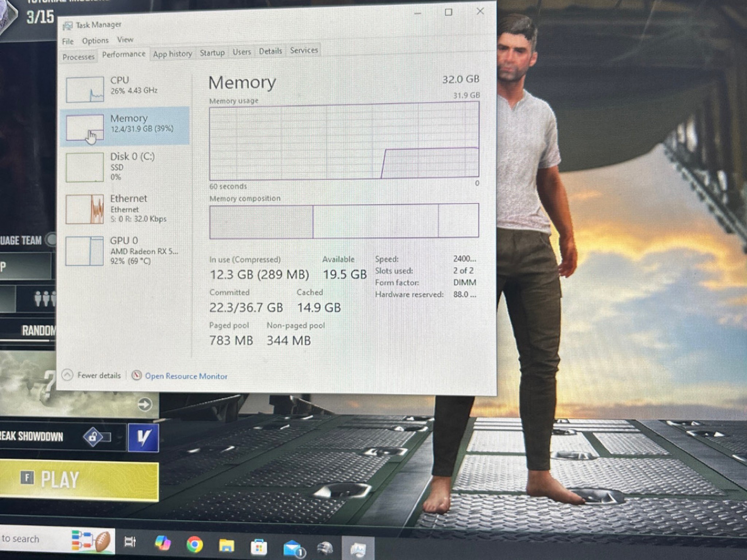Open the Options menu in Task Manager
This screenshot has width=747, height=560.
pos(95,40)
